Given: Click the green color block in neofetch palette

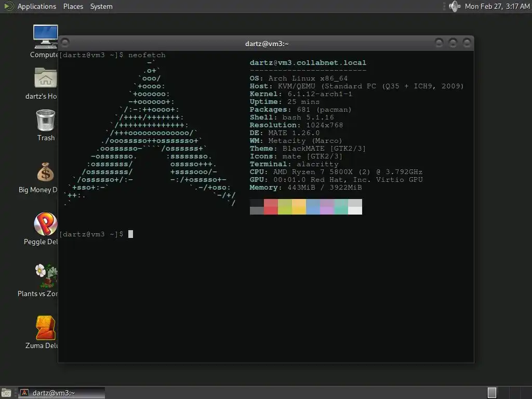Looking at the screenshot, I should (285, 207).
